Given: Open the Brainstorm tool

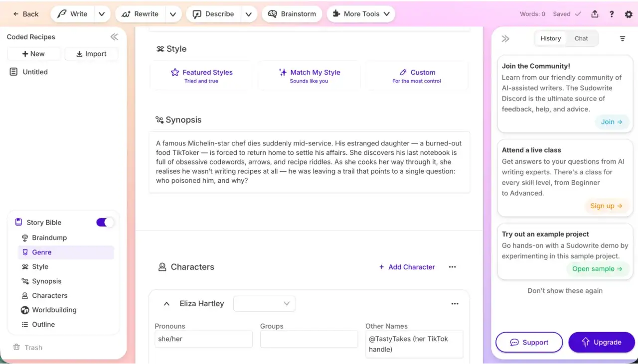Looking at the screenshot, I should (292, 14).
